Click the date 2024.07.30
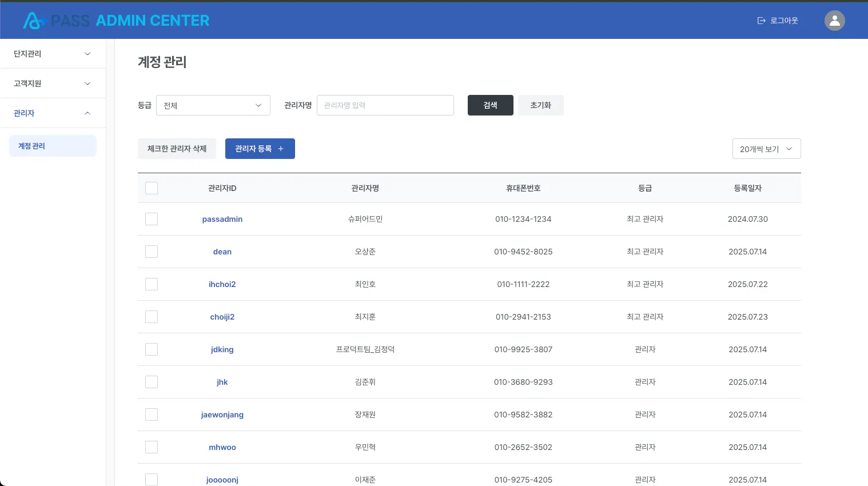This screenshot has width=868, height=486. click(x=748, y=219)
